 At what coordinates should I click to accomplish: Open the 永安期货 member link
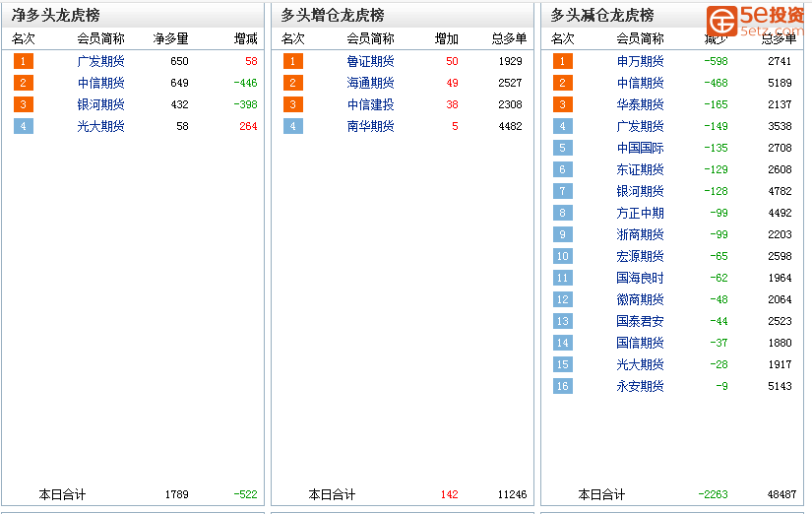pyautogui.click(x=641, y=386)
